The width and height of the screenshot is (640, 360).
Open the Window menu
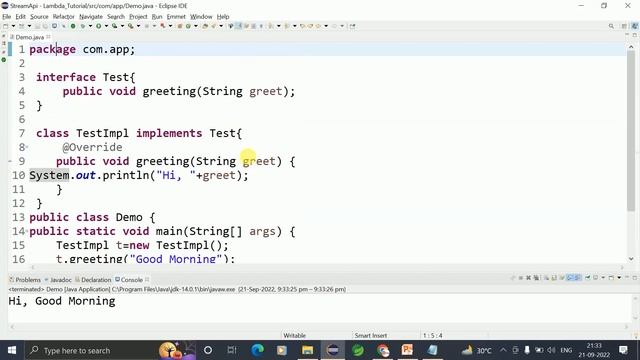(201, 17)
